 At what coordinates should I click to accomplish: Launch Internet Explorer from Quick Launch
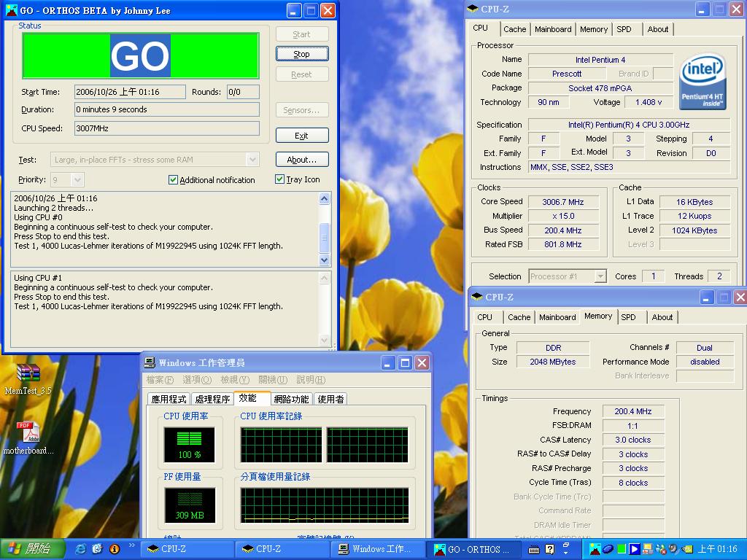pyautogui.click(x=81, y=549)
